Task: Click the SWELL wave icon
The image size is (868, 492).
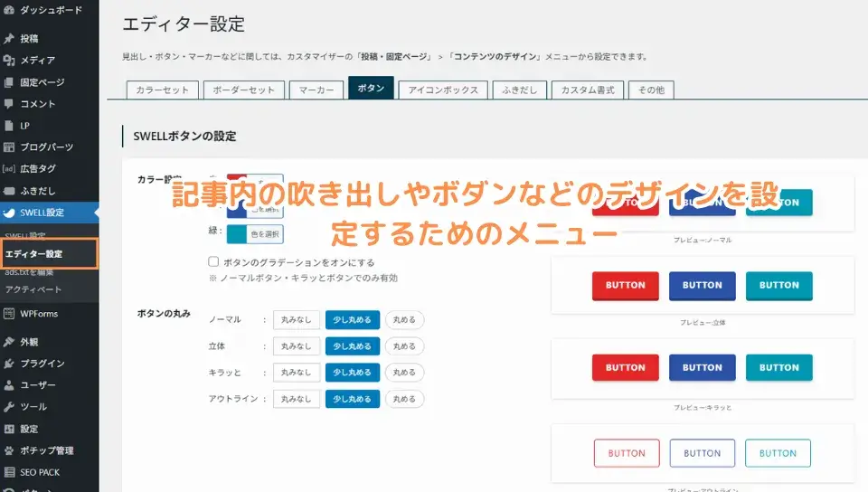Action: pos(9,213)
